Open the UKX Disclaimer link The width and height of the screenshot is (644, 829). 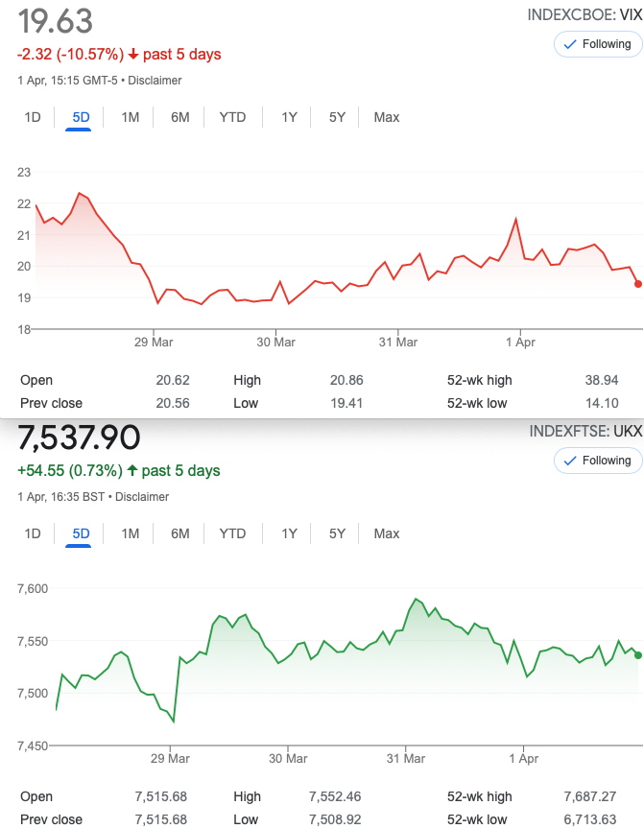pyautogui.click(x=142, y=497)
